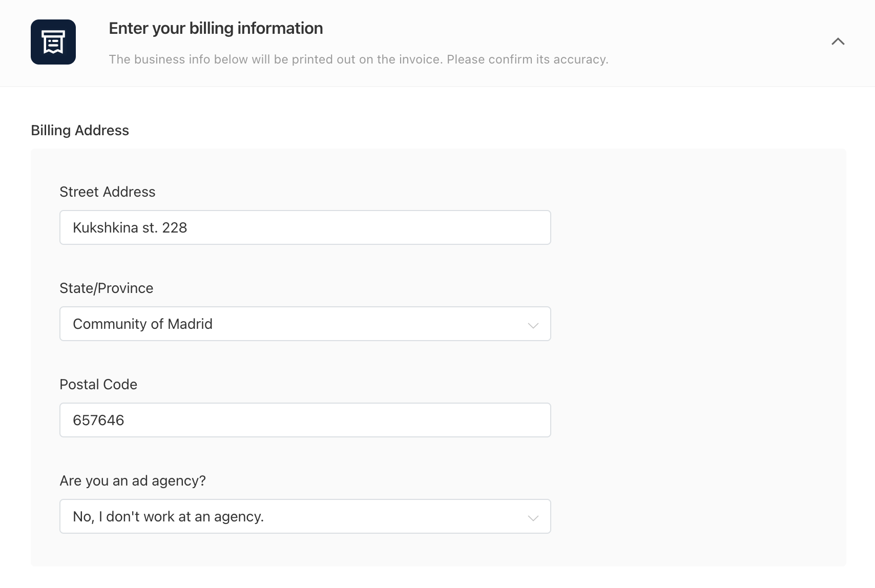Click the "Are you an ad agency?" label
Screen dimensions: 875x588
point(132,480)
